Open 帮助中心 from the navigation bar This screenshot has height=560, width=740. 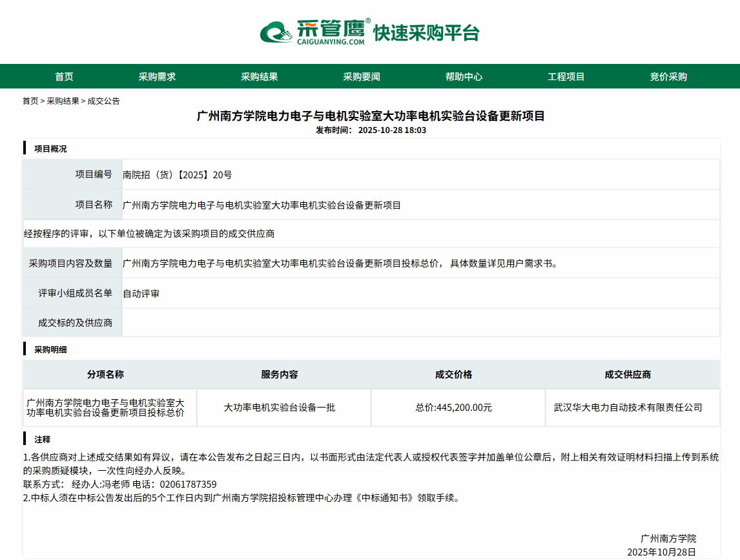tap(464, 77)
